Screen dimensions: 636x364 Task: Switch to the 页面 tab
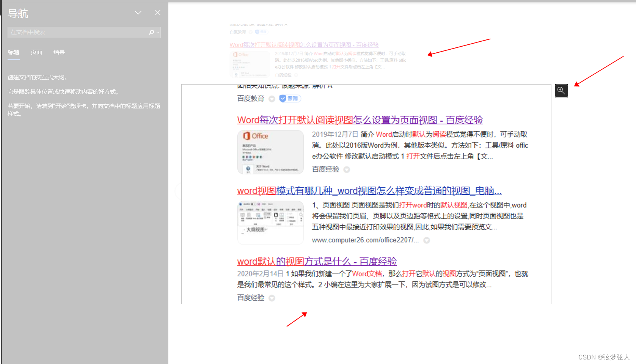tap(36, 52)
